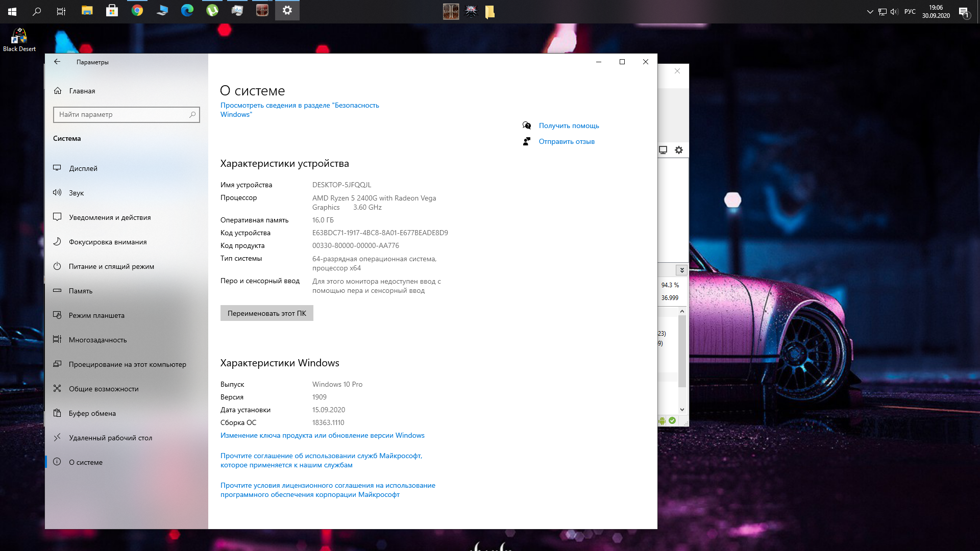Open Фокусировка внимания page
The image size is (980, 551).
126,242
